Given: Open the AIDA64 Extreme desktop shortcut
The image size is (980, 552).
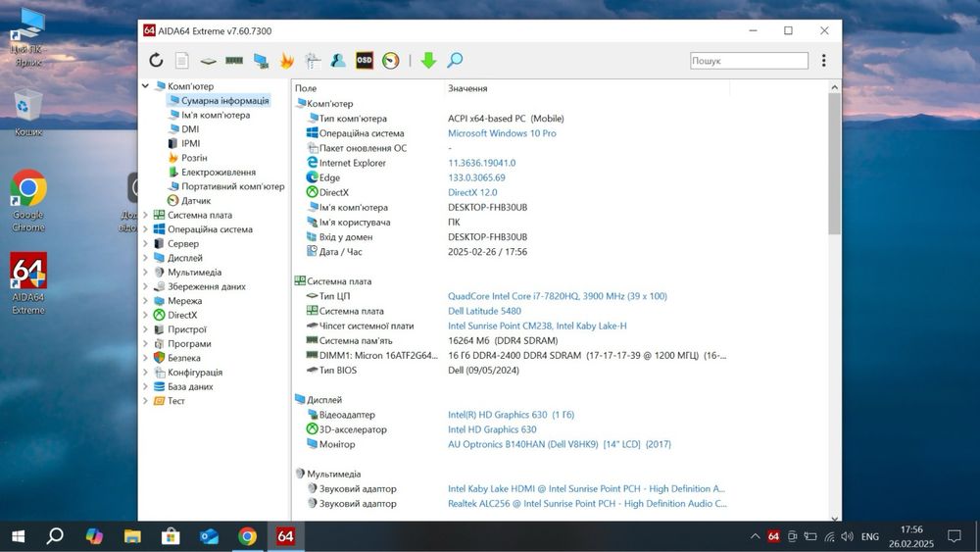Looking at the screenshot, I should coord(28,283).
